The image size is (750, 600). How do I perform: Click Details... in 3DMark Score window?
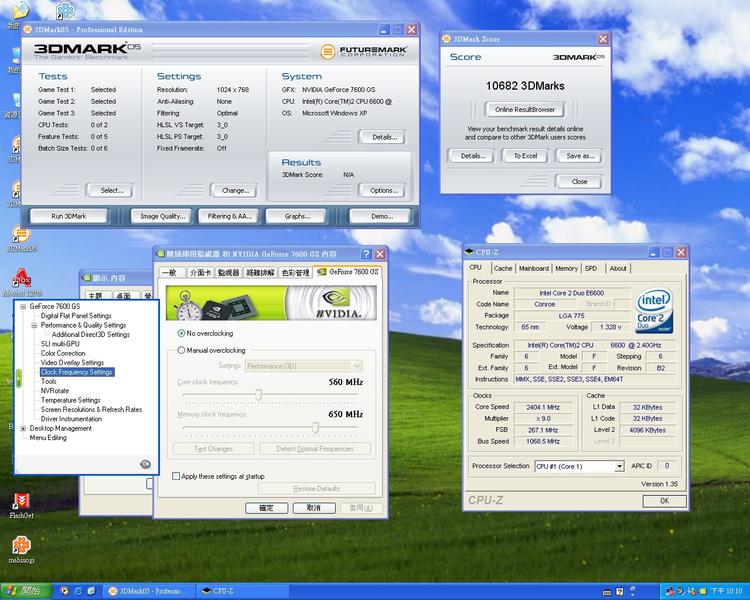[x=472, y=156]
